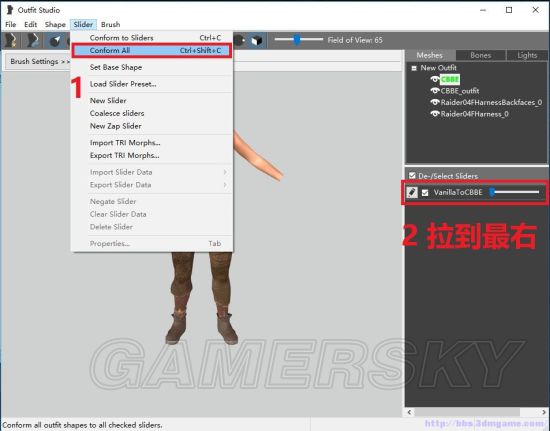Hide the CBBE mesh eye icon
550x431 pixels.
[435, 79]
